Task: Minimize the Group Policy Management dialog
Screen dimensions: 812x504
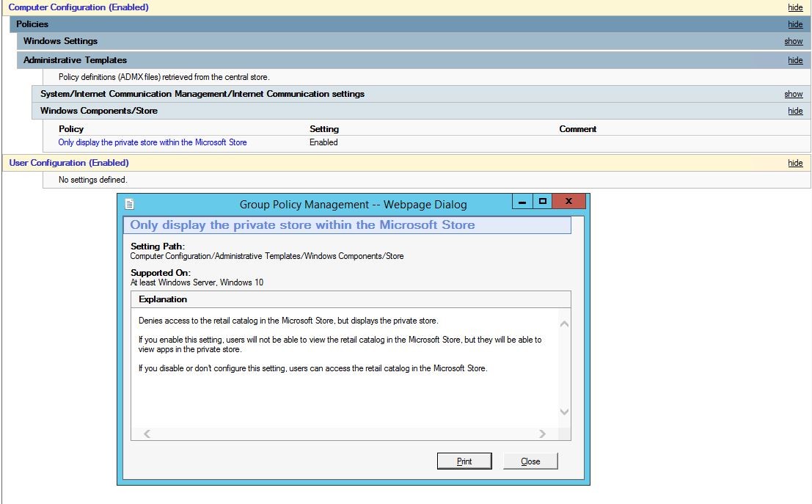Action: click(x=522, y=202)
